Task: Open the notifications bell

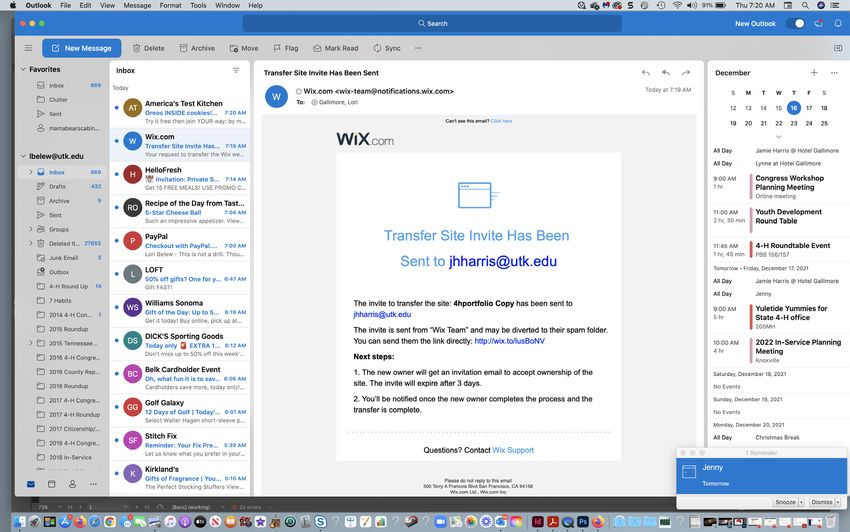Action: [838, 23]
